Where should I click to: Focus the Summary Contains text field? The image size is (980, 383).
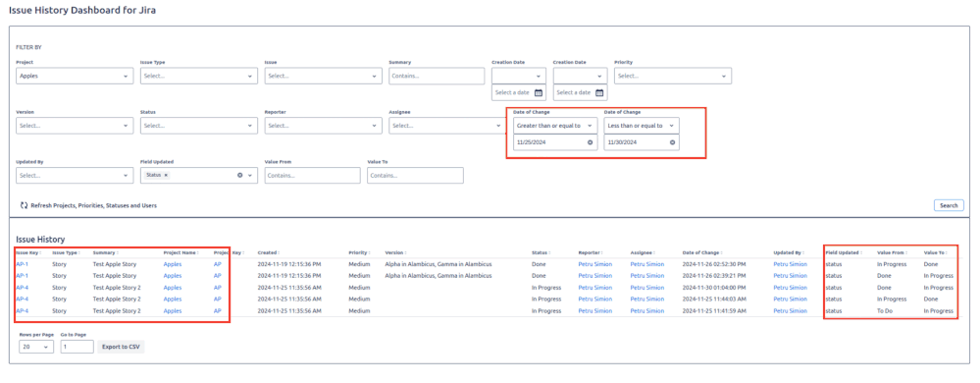[x=437, y=76]
